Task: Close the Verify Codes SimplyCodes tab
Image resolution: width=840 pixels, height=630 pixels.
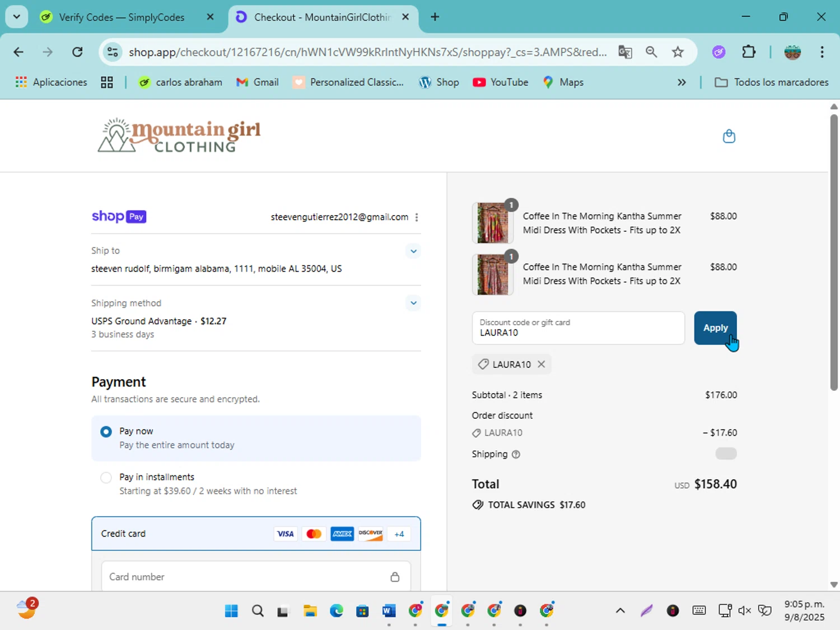Action: tap(210, 17)
